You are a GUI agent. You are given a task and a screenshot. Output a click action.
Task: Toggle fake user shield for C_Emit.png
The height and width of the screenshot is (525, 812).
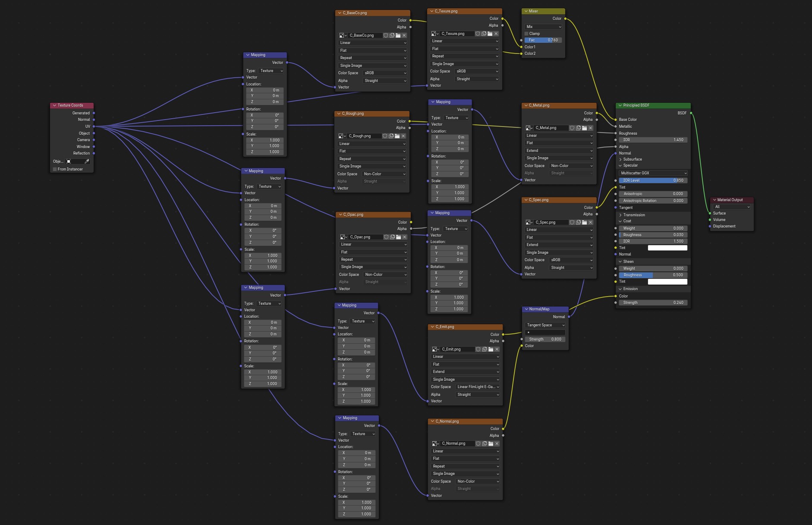point(478,349)
